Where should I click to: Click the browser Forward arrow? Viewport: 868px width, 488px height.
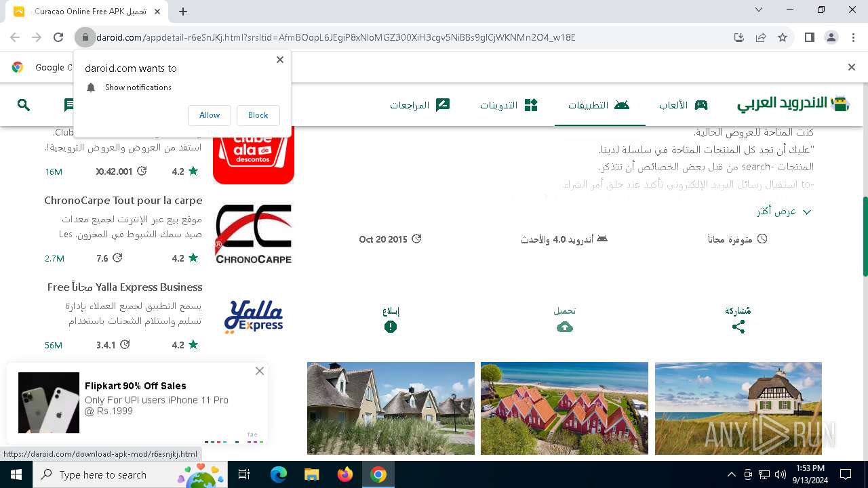[37, 37]
